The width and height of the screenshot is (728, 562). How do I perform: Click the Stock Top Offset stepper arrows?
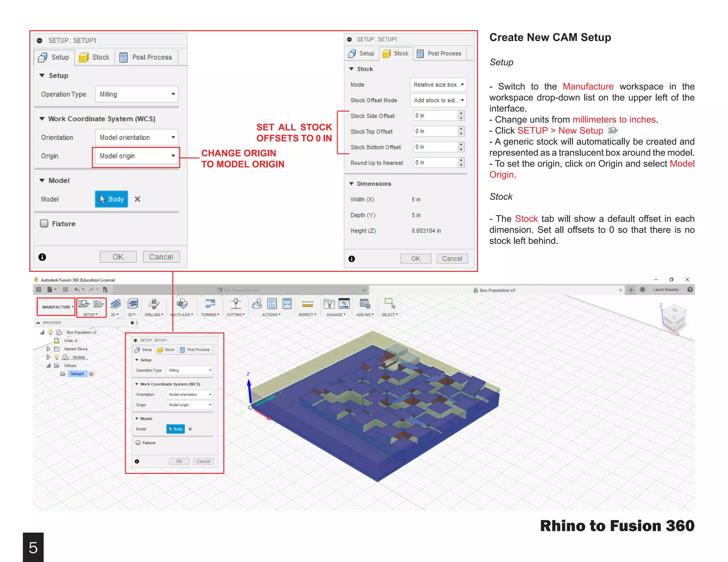click(461, 131)
